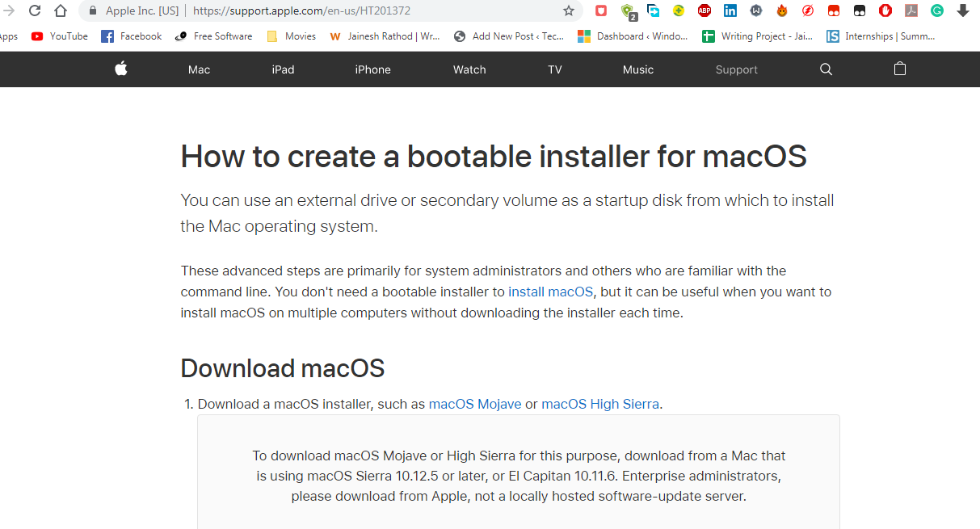Open the Add New Post bookmark
The image size is (980, 529).
pos(509,36)
